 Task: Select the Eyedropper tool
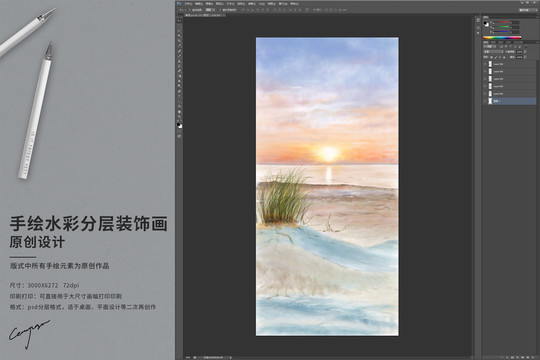pos(179,45)
